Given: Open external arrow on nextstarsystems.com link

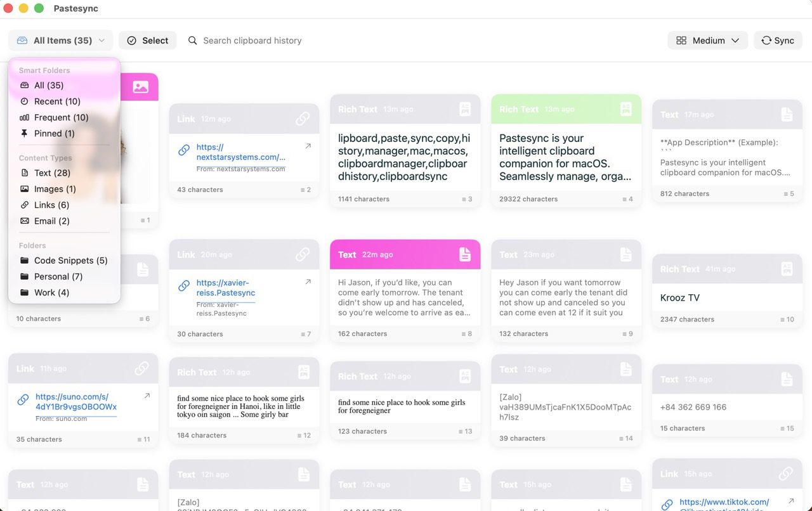Looking at the screenshot, I should click(x=308, y=146).
